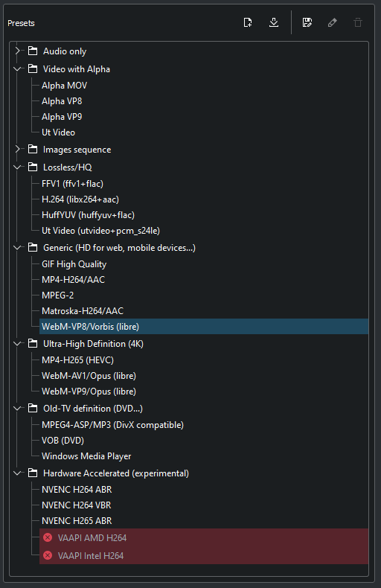Image resolution: width=381 pixels, height=588 pixels.
Task: Select Ut Video under Video with Alpha
Action: [204, 132]
